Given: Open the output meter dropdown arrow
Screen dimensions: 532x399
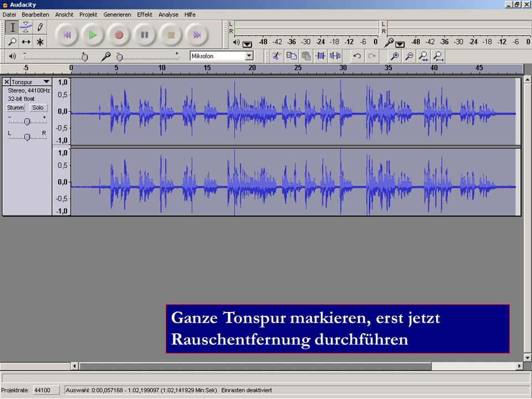Looking at the screenshot, I should tap(247, 44).
